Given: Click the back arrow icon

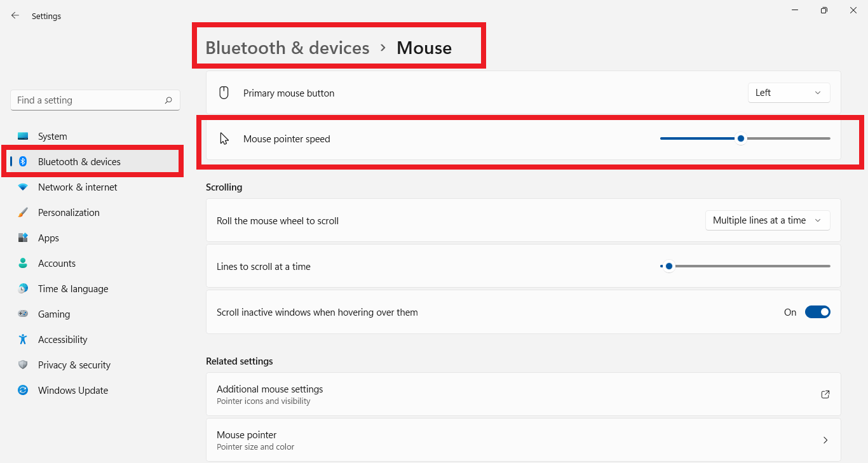Looking at the screenshot, I should click(x=15, y=16).
